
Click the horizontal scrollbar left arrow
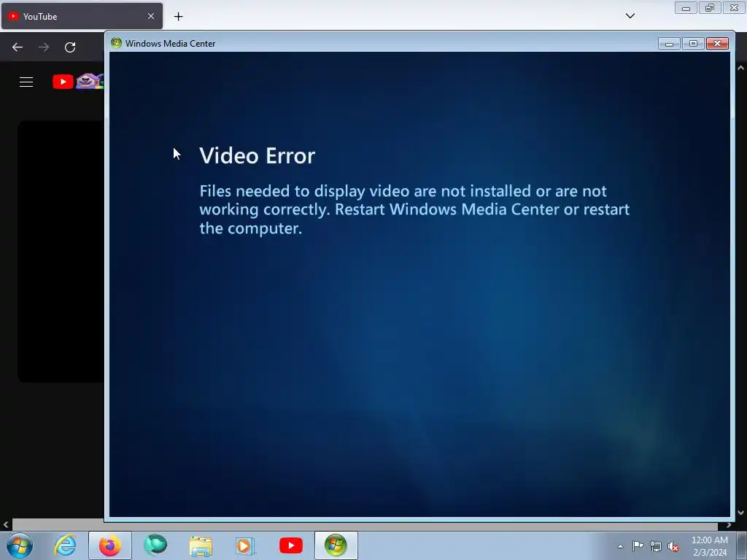(5, 525)
